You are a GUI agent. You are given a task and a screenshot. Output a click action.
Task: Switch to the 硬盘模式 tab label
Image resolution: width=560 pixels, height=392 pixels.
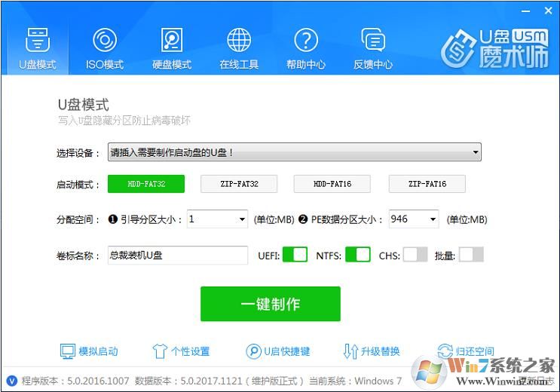172,65
